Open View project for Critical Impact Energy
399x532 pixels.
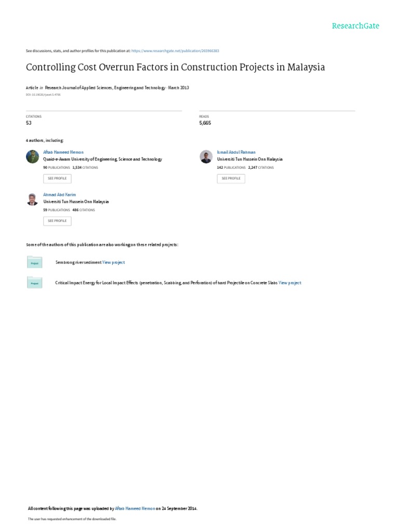click(x=290, y=283)
